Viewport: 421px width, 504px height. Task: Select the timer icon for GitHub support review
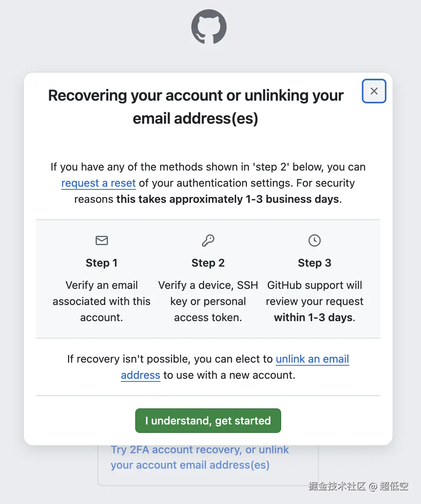point(314,240)
